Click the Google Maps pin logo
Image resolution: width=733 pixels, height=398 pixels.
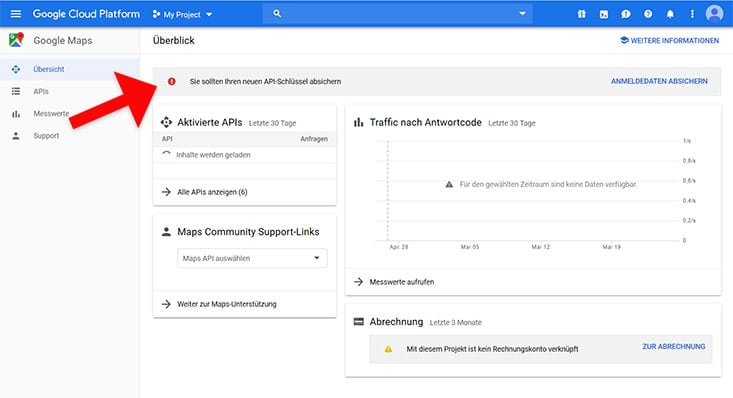click(x=16, y=40)
